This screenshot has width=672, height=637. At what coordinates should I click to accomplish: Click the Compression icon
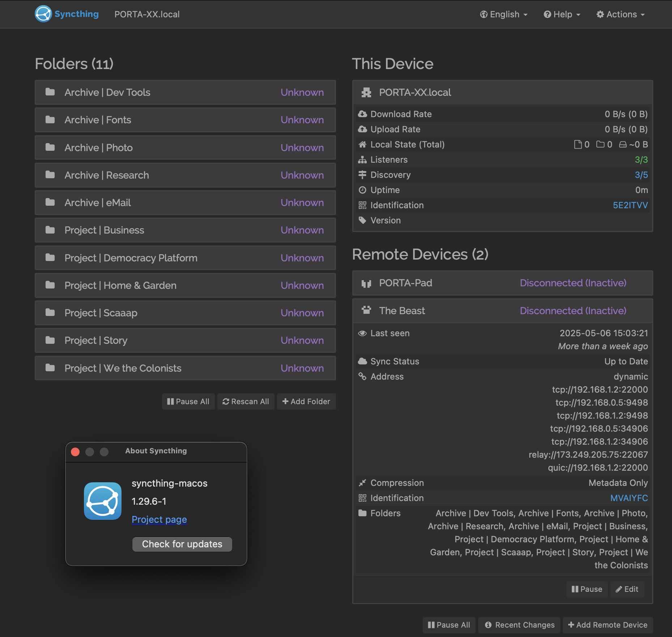click(x=362, y=483)
